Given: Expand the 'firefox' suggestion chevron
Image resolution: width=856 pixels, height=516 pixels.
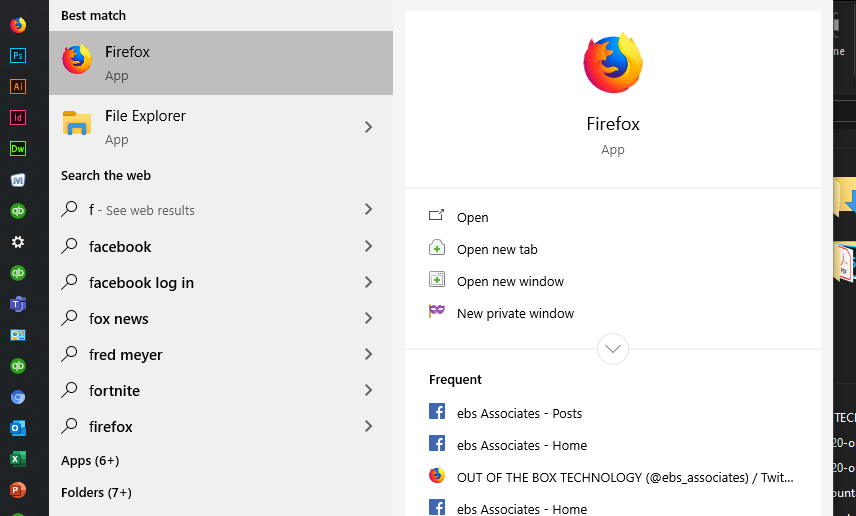Looking at the screenshot, I should tap(368, 426).
